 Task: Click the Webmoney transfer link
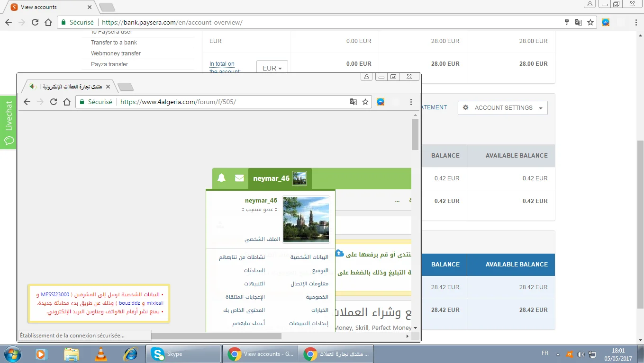click(x=116, y=53)
